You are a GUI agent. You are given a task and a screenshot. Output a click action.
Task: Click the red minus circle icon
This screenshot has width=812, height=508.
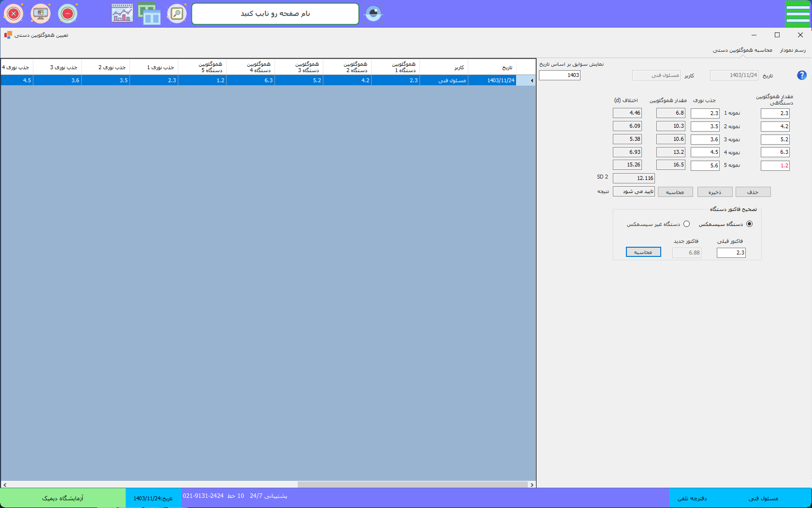point(68,14)
